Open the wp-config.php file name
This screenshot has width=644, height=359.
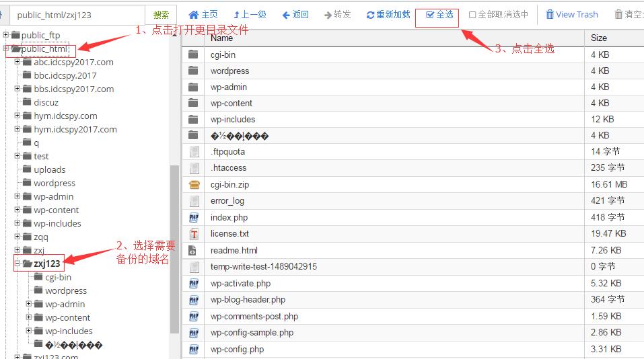[237, 350]
